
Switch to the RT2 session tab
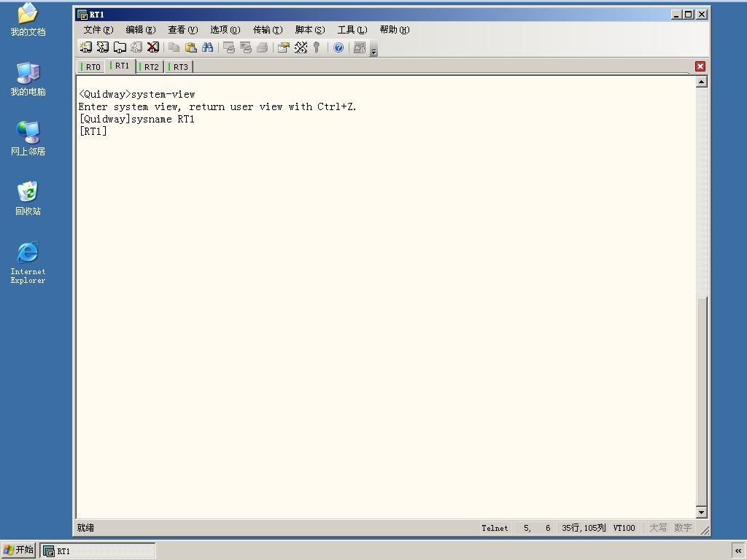(x=150, y=66)
